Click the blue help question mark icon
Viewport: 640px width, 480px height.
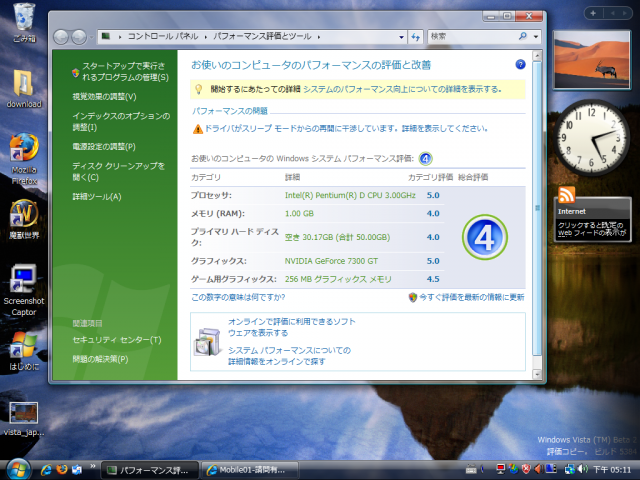coord(520,64)
